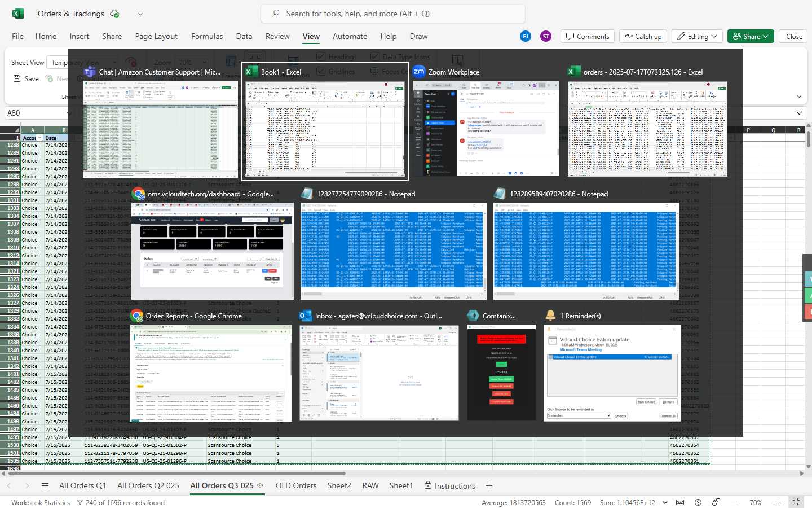Click previous sheet navigation arrow

pyautogui.click(x=10, y=485)
